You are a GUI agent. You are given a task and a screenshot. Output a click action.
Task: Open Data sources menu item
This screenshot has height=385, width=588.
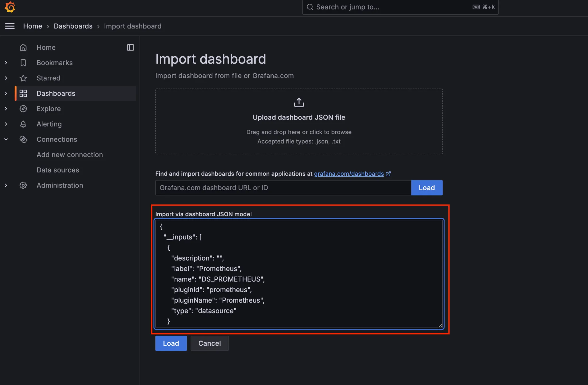(58, 170)
